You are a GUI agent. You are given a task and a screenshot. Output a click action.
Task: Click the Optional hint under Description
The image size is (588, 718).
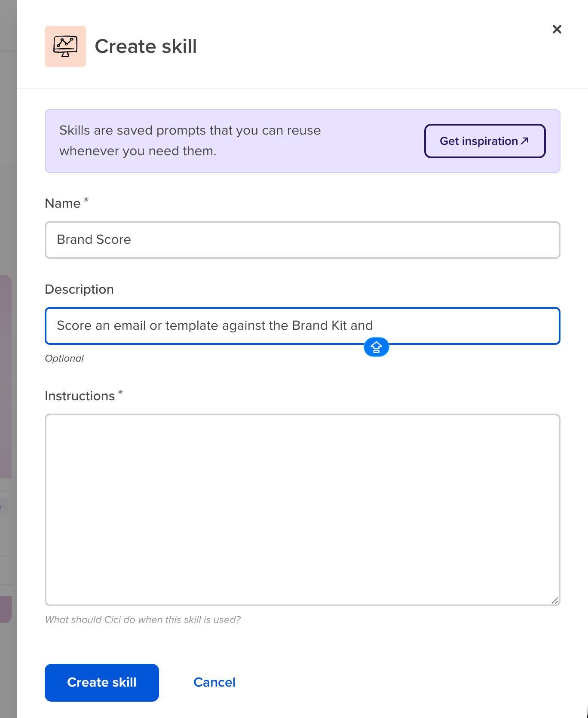pyautogui.click(x=64, y=359)
